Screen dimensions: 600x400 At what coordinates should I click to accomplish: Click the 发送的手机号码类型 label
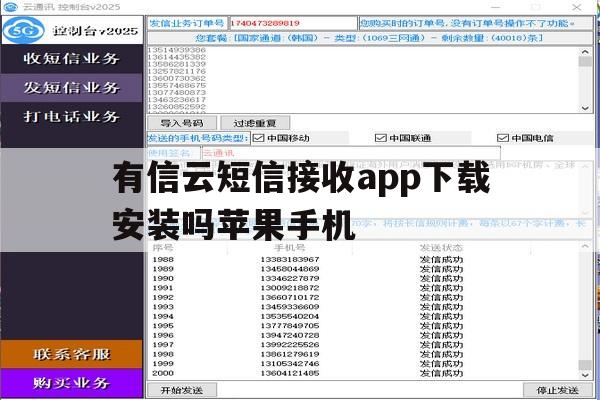(198, 138)
